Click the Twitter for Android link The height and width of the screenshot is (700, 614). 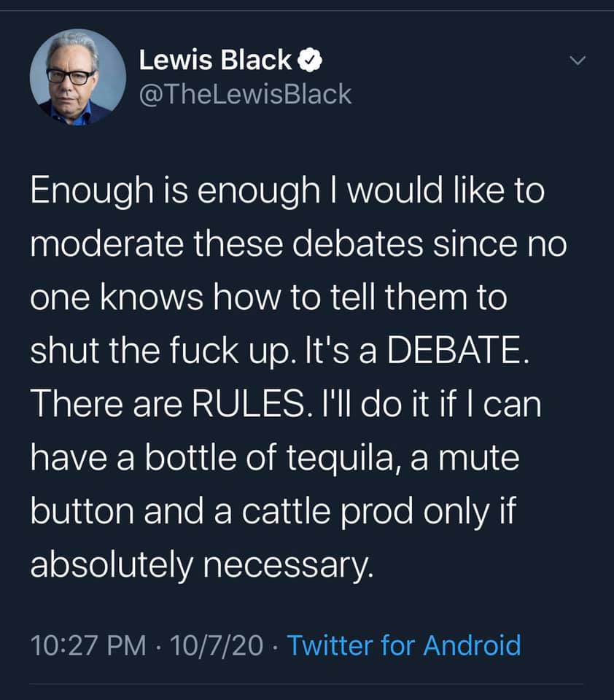404,645
